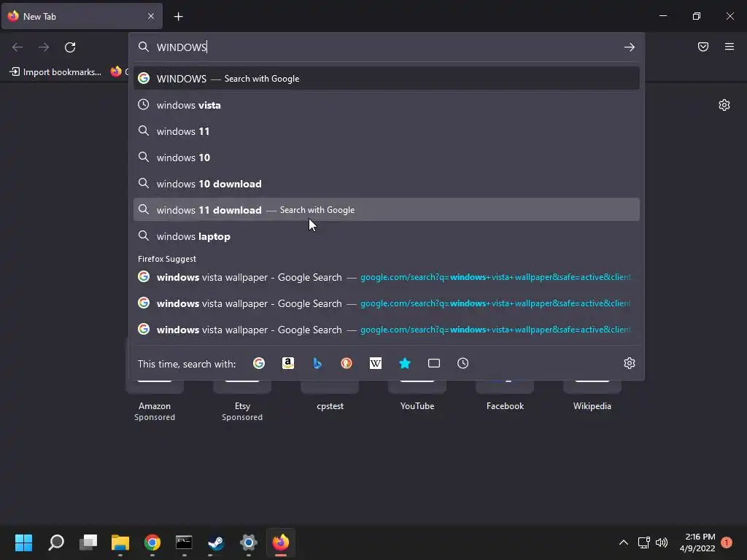Open the Firefox application menu
This screenshot has height=560, width=747.
tap(729, 47)
